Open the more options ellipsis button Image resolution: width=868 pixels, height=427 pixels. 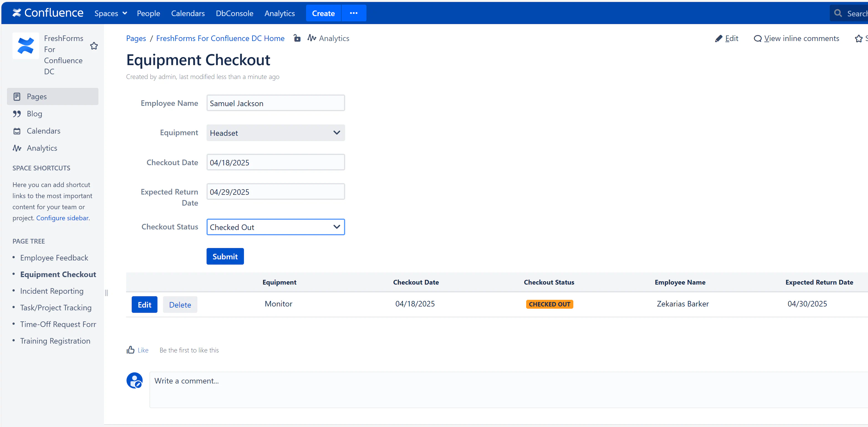pos(353,13)
